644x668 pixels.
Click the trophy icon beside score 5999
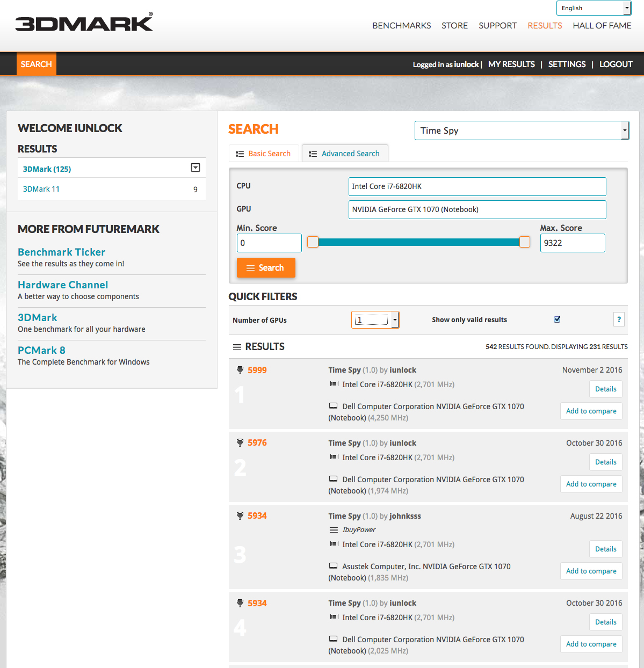[240, 370]
